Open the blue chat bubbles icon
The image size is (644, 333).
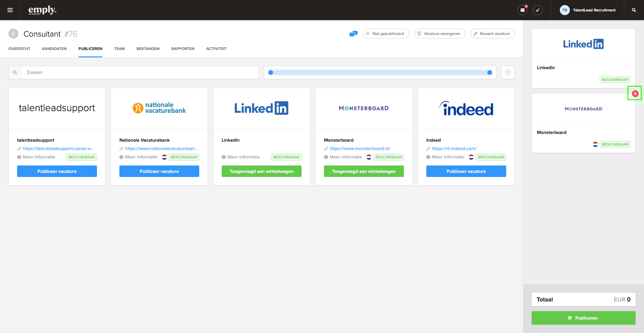(354, 34)
